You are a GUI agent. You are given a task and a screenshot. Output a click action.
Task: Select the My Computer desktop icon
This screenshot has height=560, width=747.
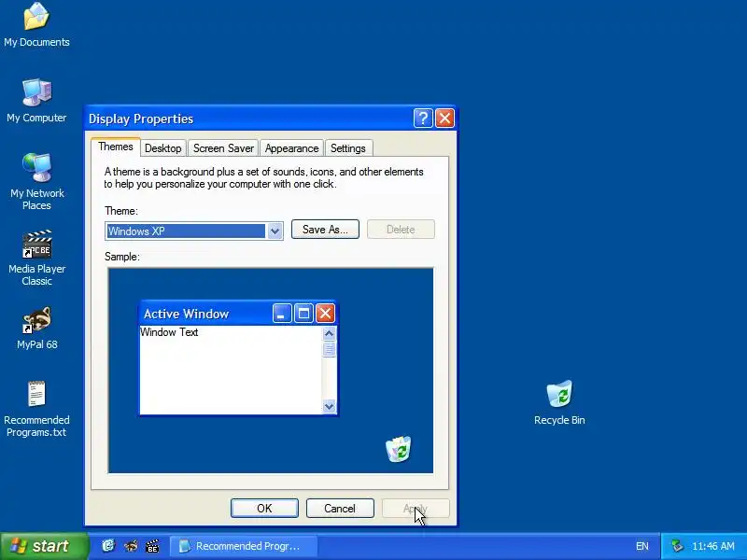36,100
